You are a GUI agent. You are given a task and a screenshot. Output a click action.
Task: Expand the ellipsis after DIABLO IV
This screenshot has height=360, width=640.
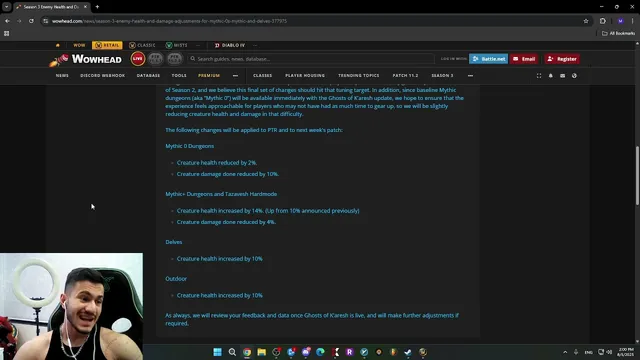pyautogui.click(x=255, y=45)
